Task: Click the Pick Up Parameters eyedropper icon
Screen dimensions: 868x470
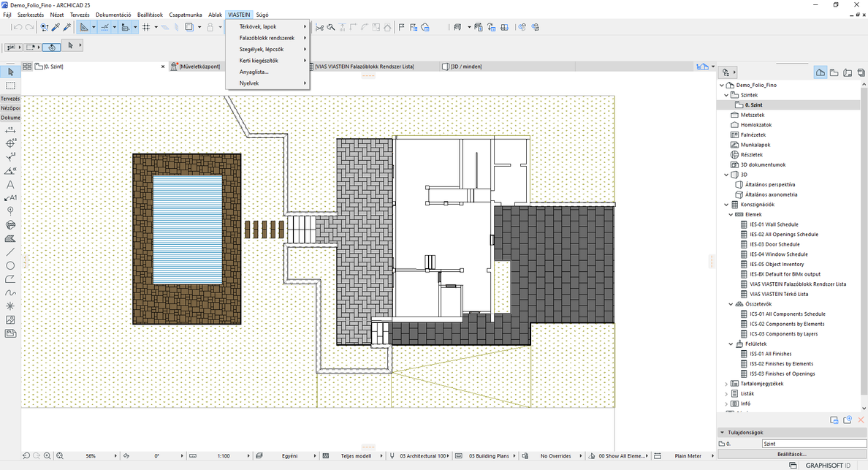Action: pos(56,27)
